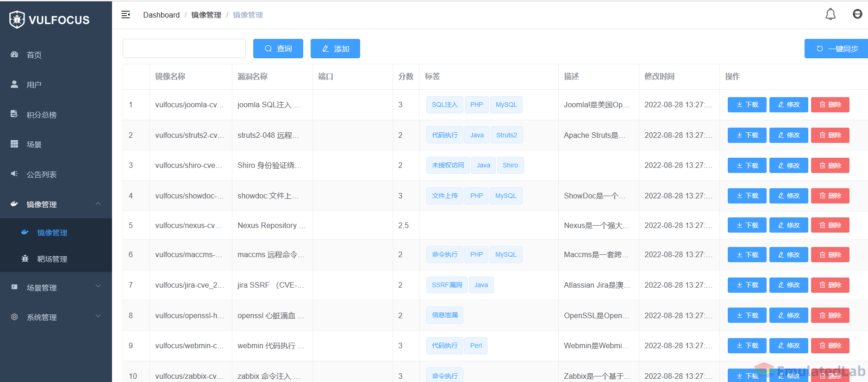The image size is (868, 382).
Task: Click the docker icon beside 镜像管理 submenu
Action: 25,232
